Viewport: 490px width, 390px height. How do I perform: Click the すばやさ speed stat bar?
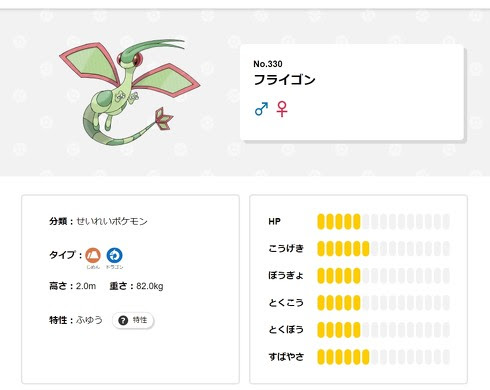click(x=383, y=357)
